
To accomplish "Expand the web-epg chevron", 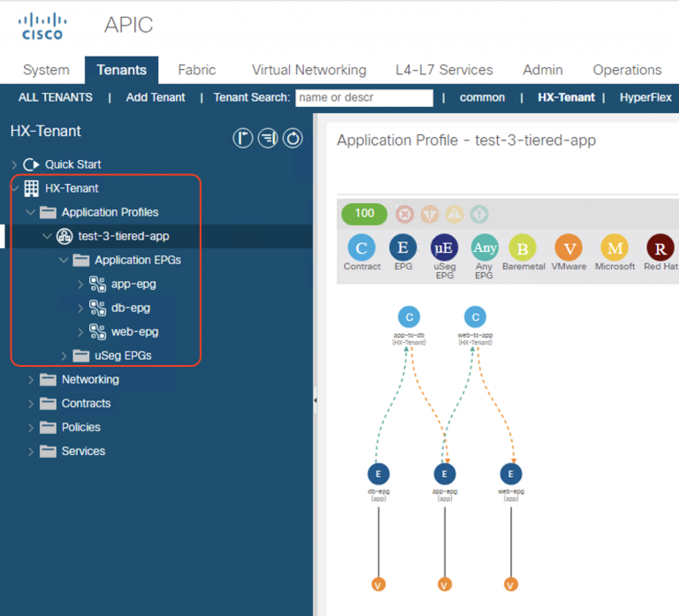I will [80, 332].
